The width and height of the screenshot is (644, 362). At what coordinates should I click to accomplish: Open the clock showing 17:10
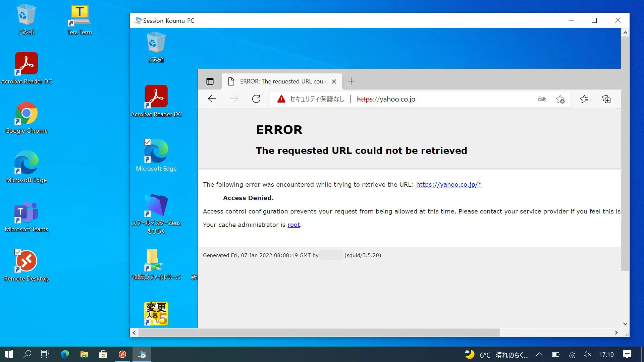(x=606, y=354)
